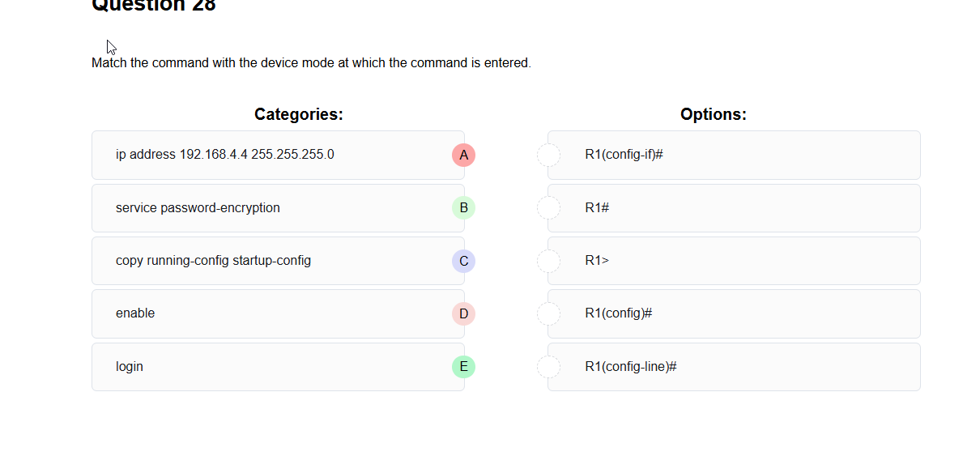The image size is (980, 456).
Task: Select the pink D badge
Action: pyautogui.click(x=463, y=313)
